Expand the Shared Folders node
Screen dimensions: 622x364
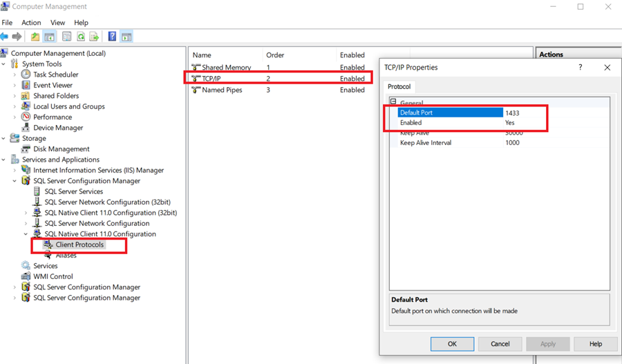[x=15, y=96]
